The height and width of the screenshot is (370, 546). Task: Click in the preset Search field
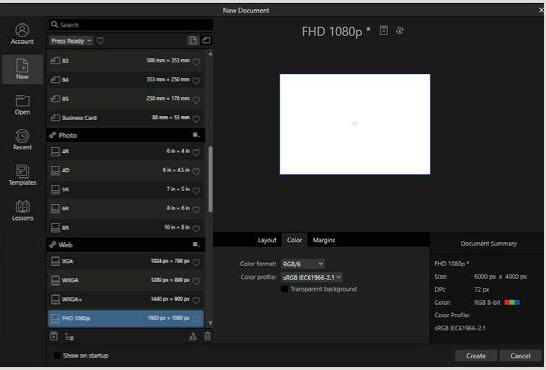click(x=130, y=24)
